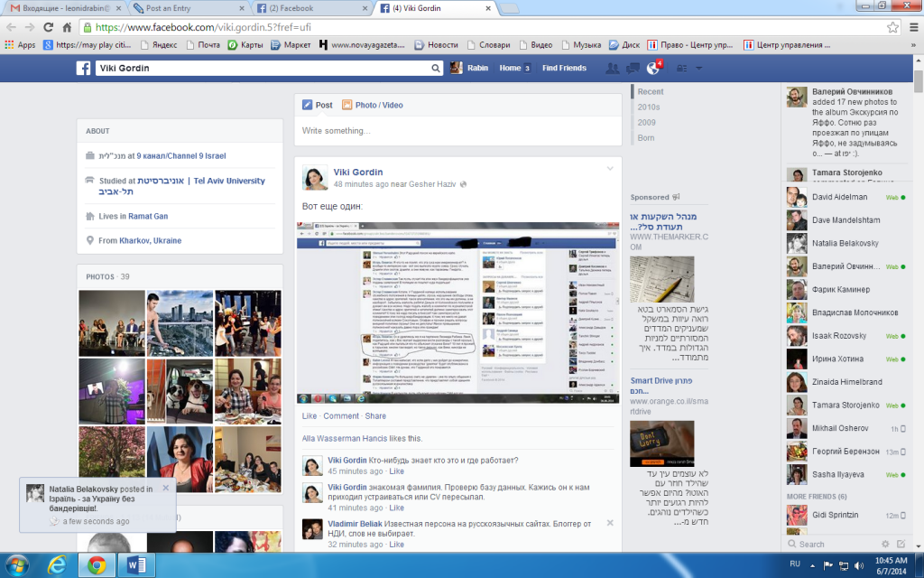The width and height of the screenshot is (924, 578).
Task: Click chat Search field in sidebar
Action: (832, 544)
